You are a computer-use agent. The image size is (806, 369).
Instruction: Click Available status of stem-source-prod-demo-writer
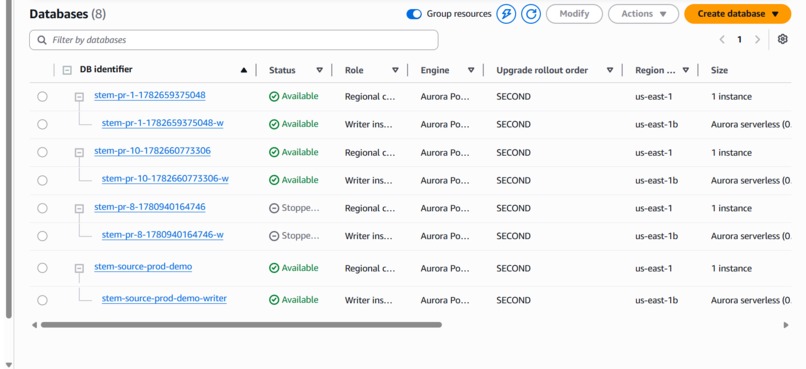pyautogui.click(x=294, y=300)
